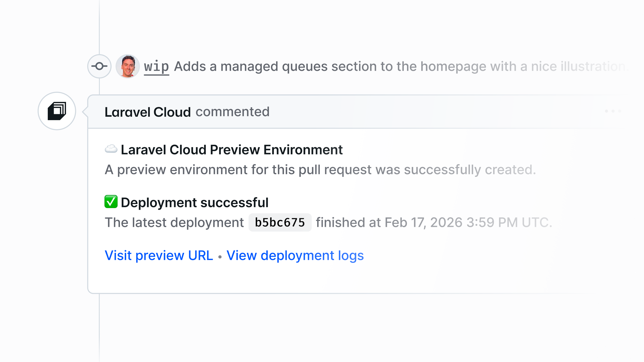
Task: Click the word commented in header
Action: (232, 112)
